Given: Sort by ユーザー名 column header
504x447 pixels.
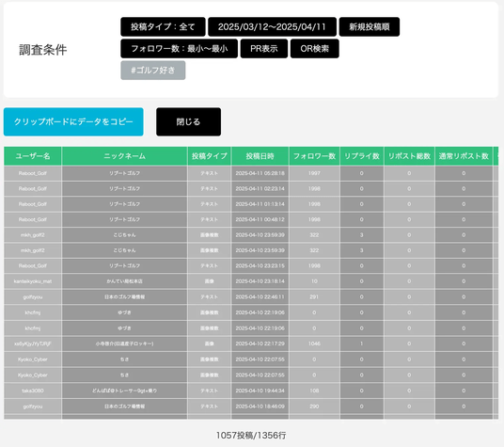Looking at the screenshot, I should pos(33,156).
